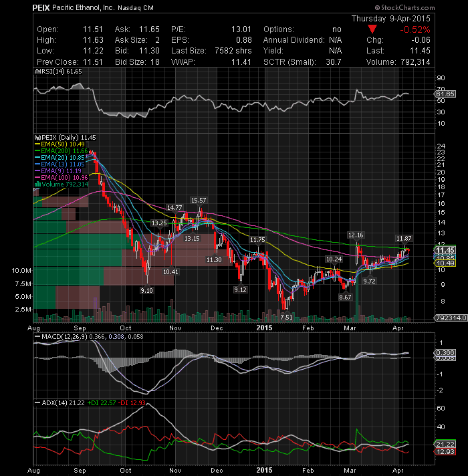Click the EPS value 0.88
468x476 pixels.
coord(244,40)
